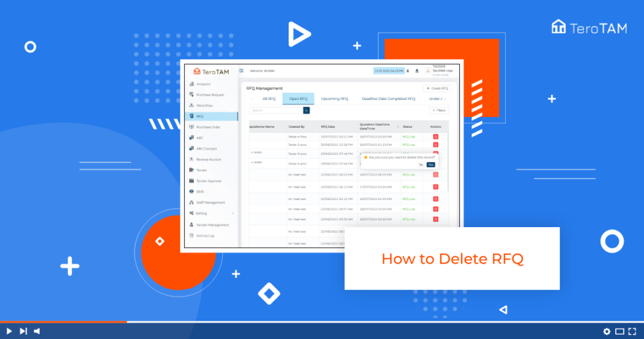Viewport: 644px width, 339px height.
Task: Enter fullscreen video mode
Action: tap(633, 331)
